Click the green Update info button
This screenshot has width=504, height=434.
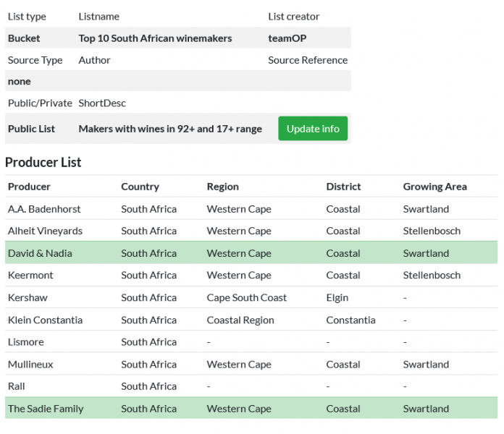click(313, 129)
